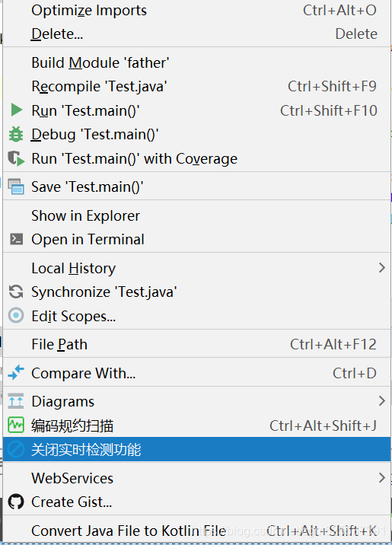Choose Recompile 'Test.java'
The width and height of the screenshot is (392, 545).
tap(196, 86)
